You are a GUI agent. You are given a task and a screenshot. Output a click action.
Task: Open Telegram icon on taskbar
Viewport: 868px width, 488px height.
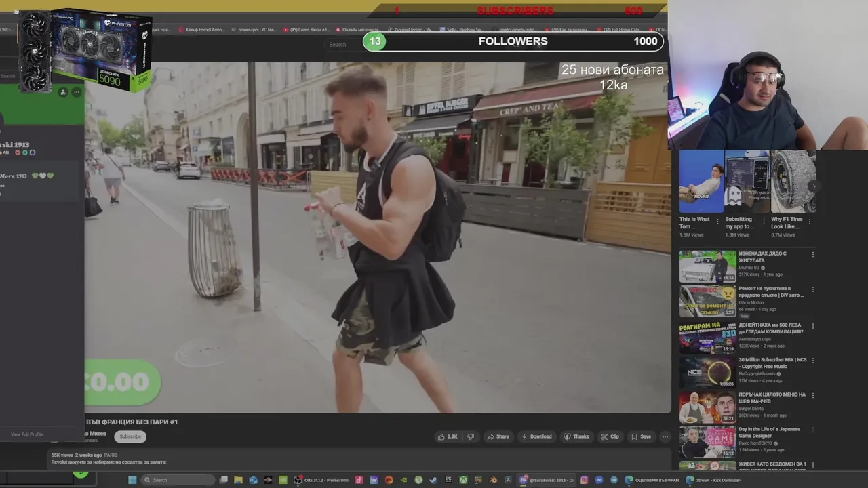click(x=614, y=480)
